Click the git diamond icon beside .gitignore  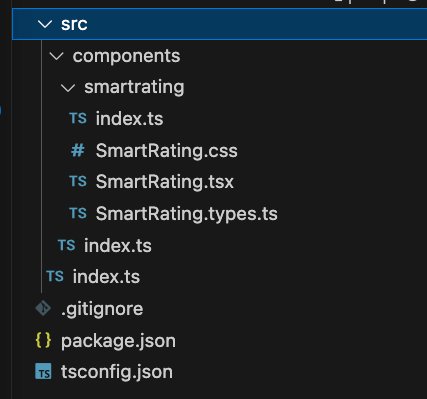(x=43, y=308)
